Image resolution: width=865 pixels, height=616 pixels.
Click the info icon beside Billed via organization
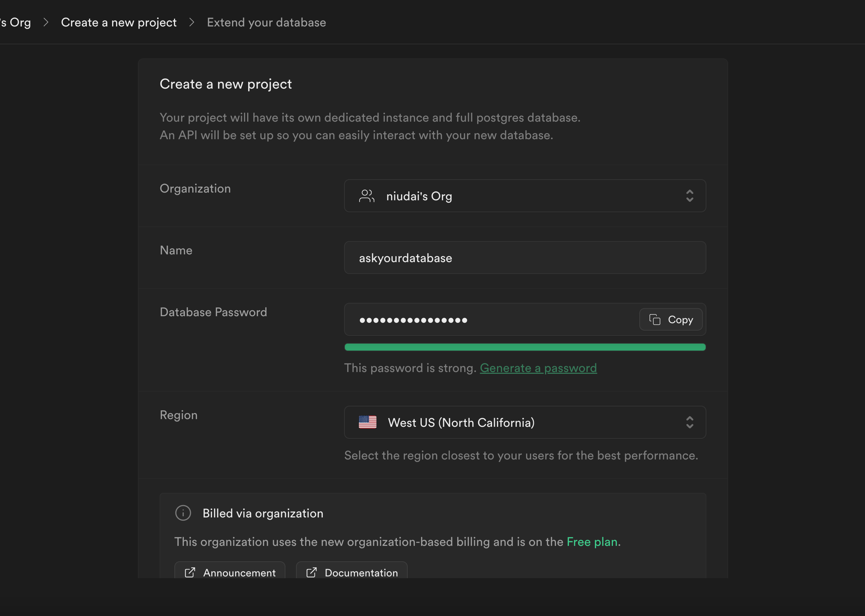click(183, 513)
